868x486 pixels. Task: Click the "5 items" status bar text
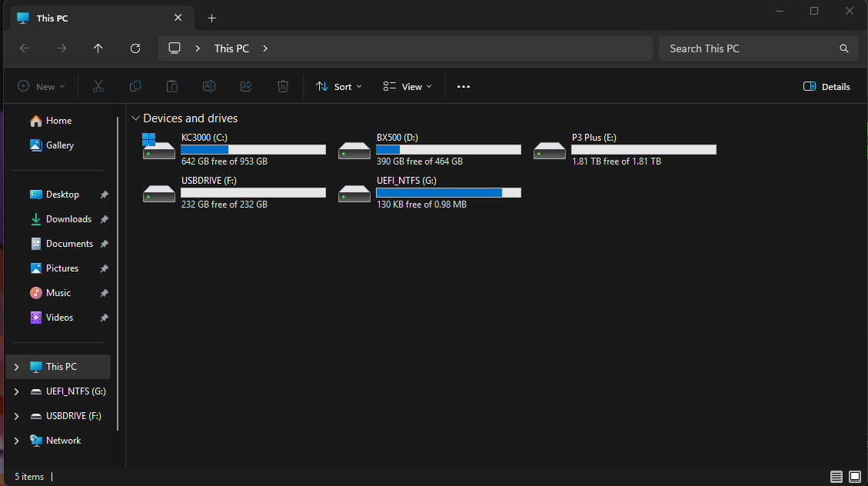coord(28,477)
